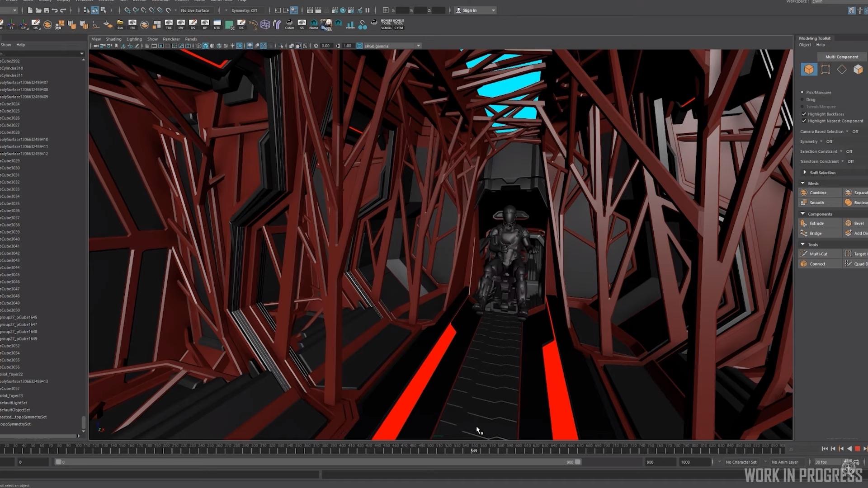
Task: Select Object Selection mode cube icon
Action: (x=809, y=69)
